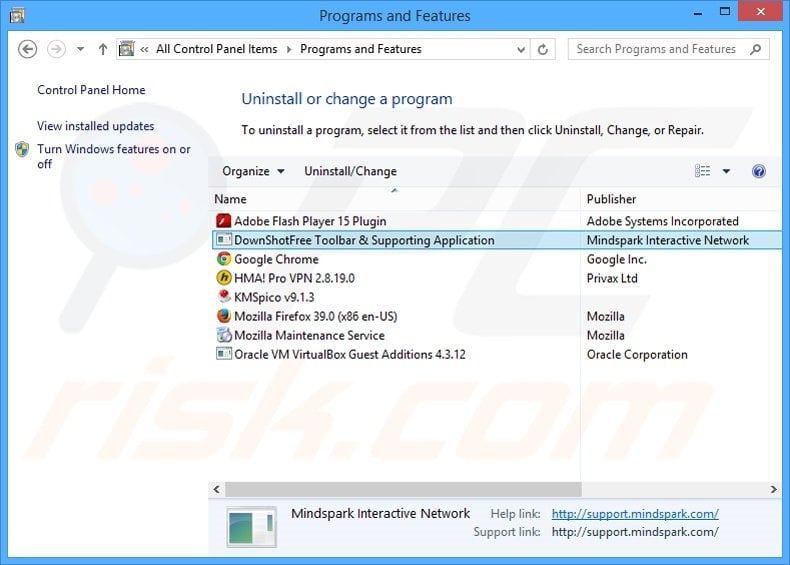The image size is (790, 565).
Task: Minimize the Programs and Features window
Action: pyautogui.click(x=698, y=14)
